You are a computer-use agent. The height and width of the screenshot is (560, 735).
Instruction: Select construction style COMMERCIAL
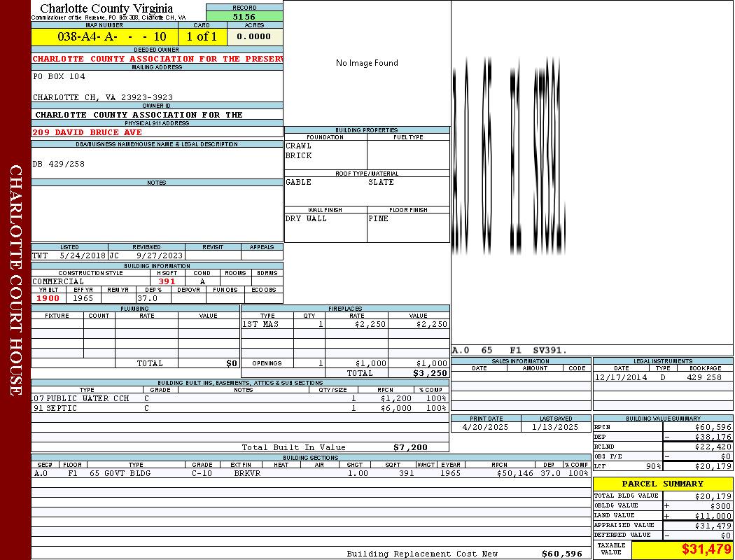58,281
